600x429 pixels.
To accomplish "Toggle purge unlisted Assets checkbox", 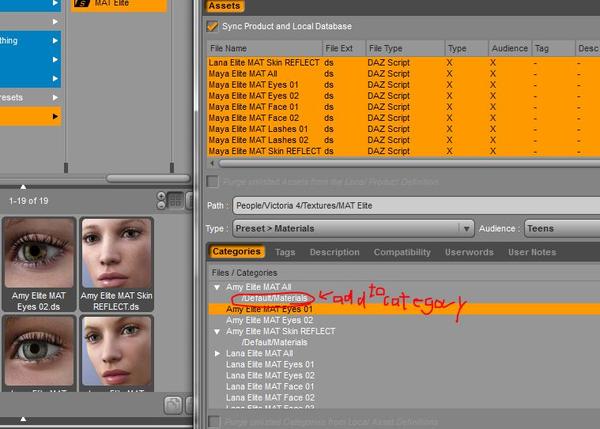I will (212, 181).
